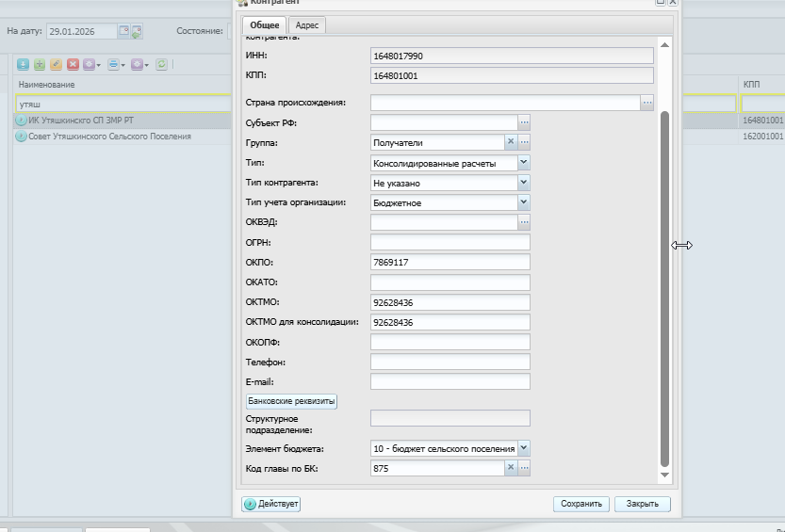Click the Субъект РФ text field
This screenshot has width=785, height=532.
tap(444, 122)
